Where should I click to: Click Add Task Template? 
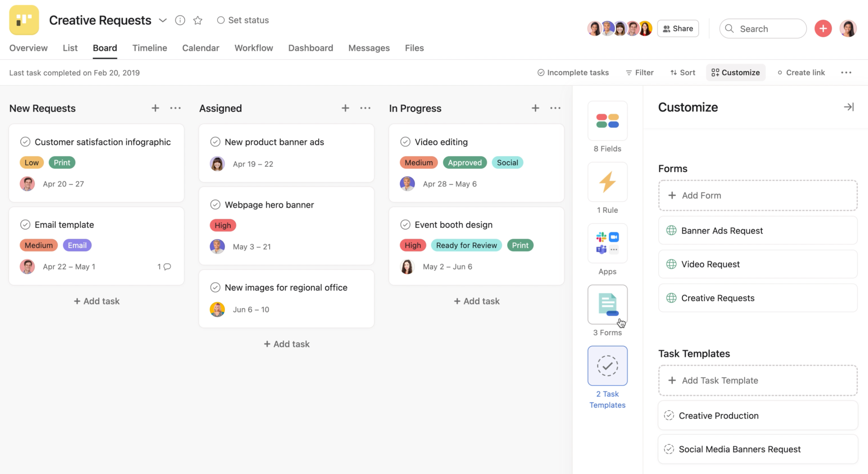click(758, 380)
